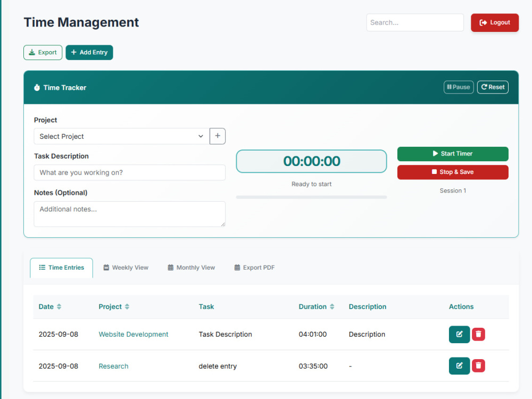Edit the Website Development entry
The width and height of the screenshot is (532, 399).
[x=459, y=334]
